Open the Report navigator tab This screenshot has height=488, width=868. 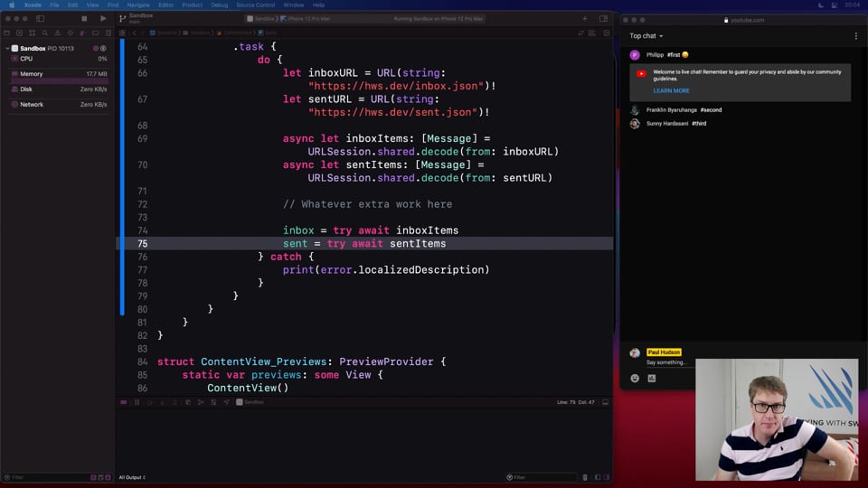pos(108,33)
